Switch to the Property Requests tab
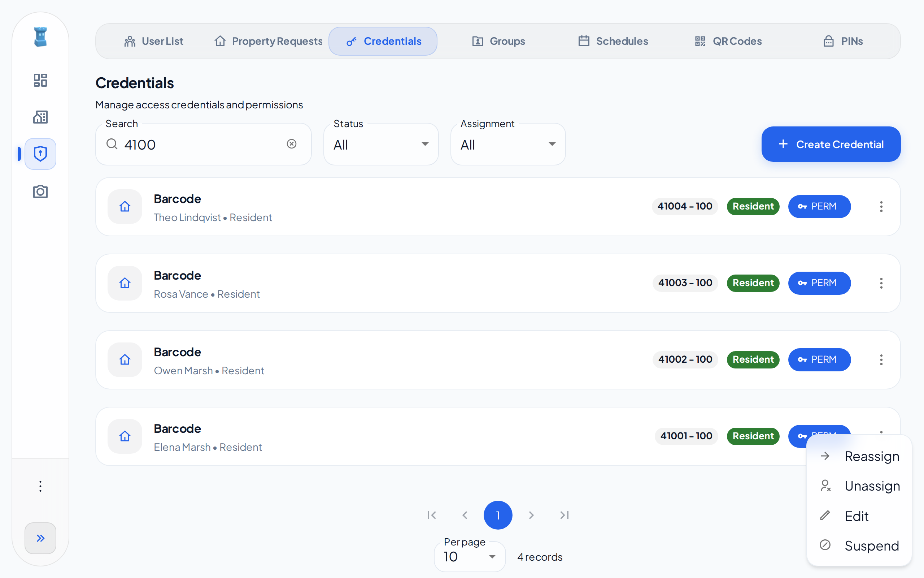This screenshot has width=924, height=578. point(268,41)
